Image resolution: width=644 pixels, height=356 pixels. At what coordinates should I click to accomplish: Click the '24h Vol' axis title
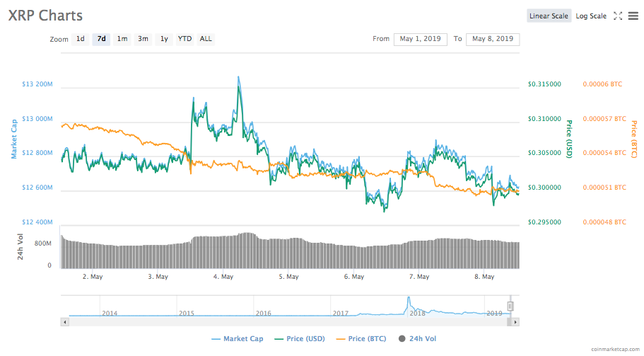point(20,246)
